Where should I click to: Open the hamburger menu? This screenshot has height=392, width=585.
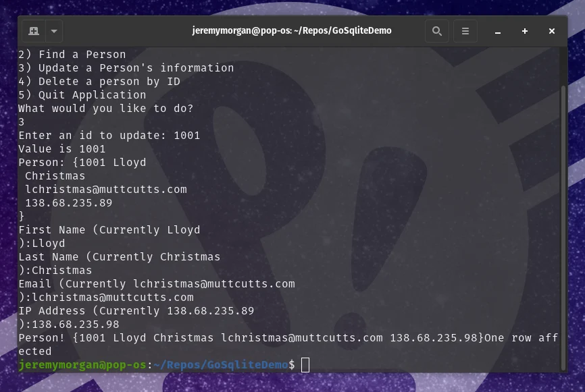point(465,31)
